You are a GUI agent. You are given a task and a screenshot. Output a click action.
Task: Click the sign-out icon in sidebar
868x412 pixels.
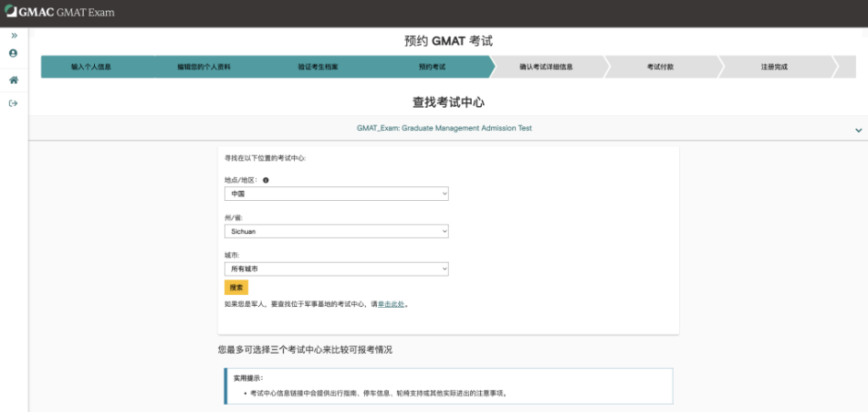13,103
